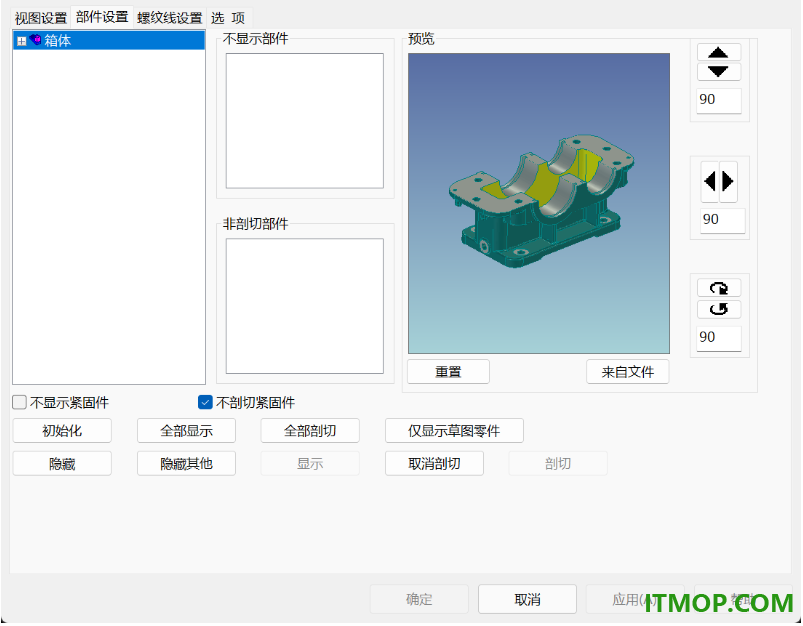Click the 来自文件 button
This screenshot has width=803, height=626.
[628, 372]
